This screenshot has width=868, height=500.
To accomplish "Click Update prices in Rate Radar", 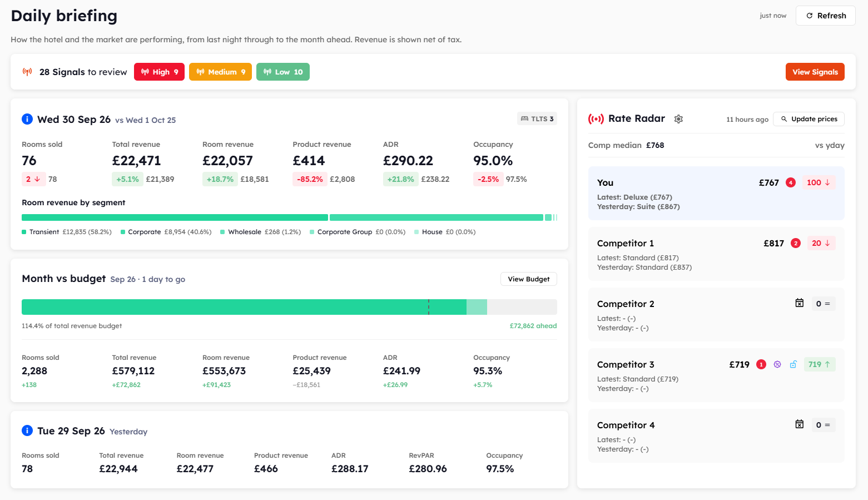I will coord(809,119).
